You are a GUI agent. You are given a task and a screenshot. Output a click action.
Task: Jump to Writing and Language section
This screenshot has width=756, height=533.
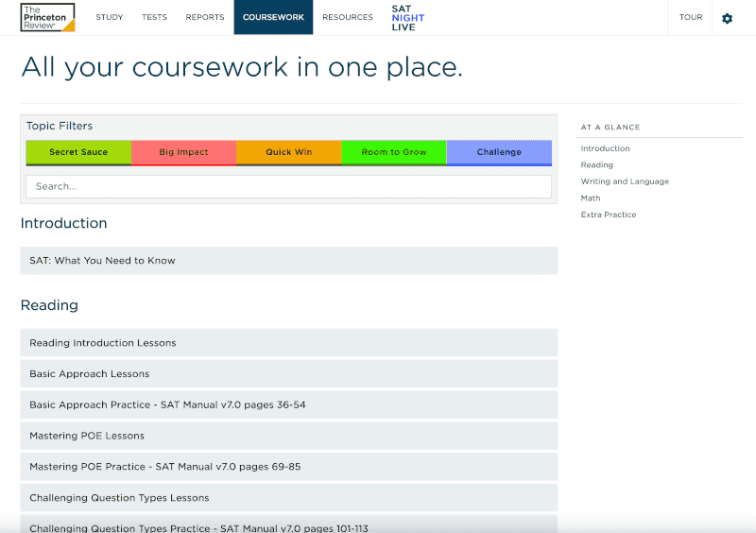pyautogui.click(x=625, y=181)
